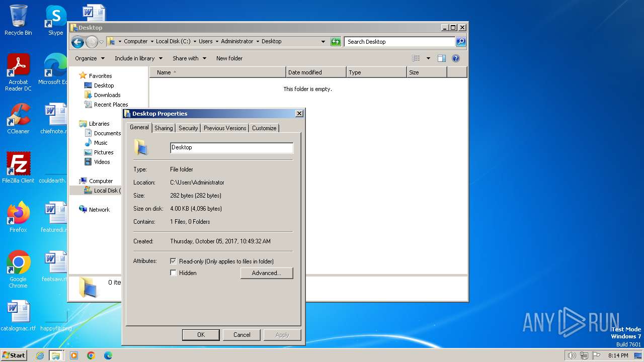
Task: Select happyfit.png desktop file
Action: (x=55, y=316)
